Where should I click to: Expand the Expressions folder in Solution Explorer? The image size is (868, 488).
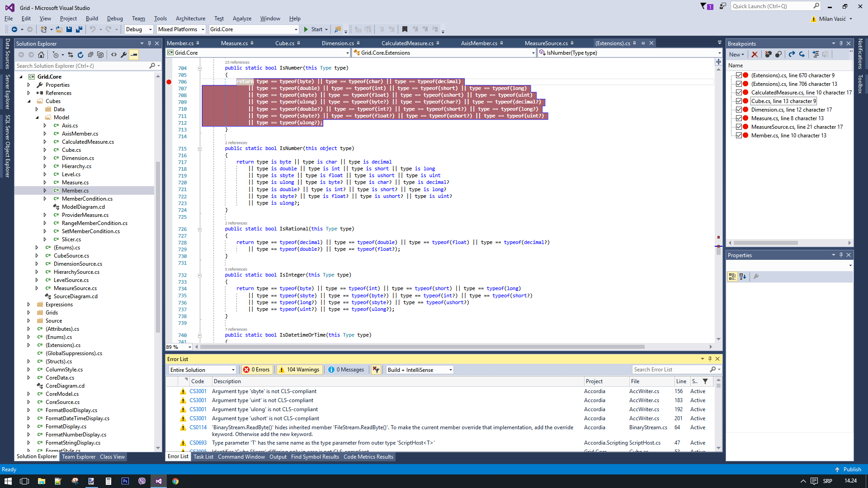[28, 305]
